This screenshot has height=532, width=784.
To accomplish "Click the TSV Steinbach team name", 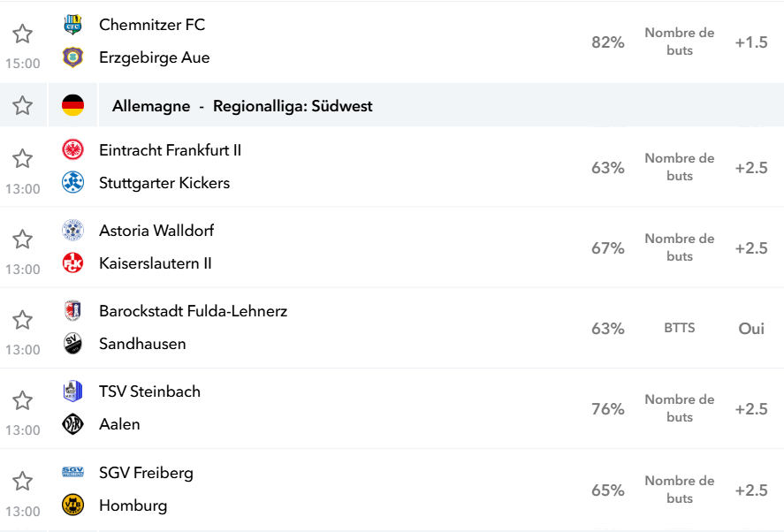I will point(149,391).
